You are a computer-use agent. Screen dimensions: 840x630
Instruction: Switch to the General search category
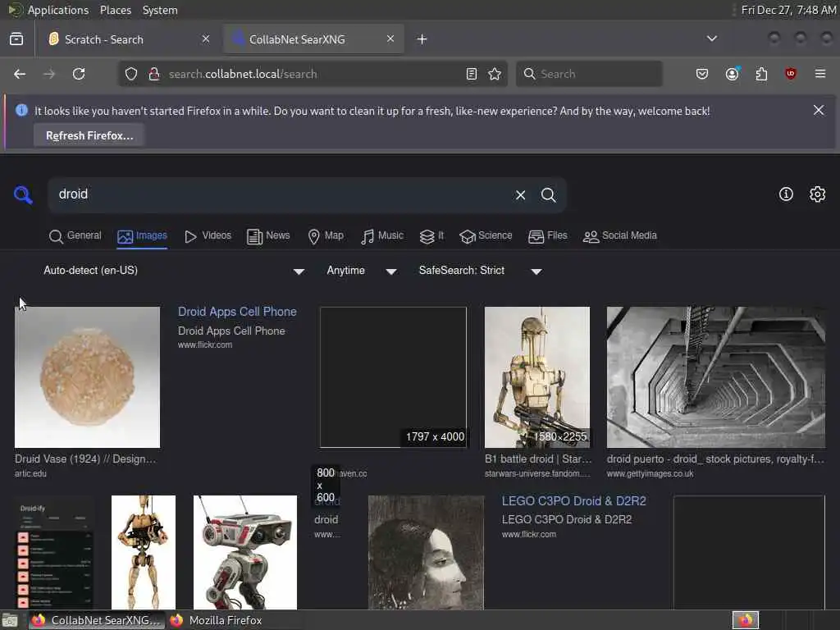(x=75, y=235)
